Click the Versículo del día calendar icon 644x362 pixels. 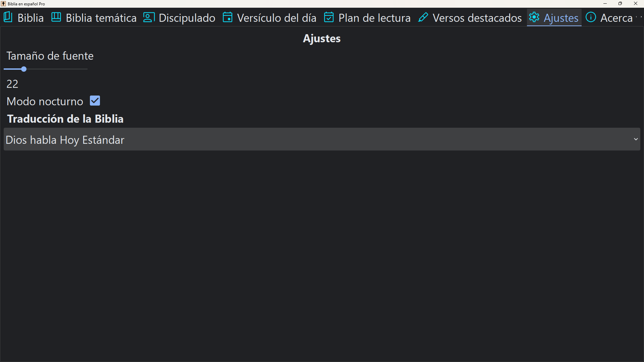point(228,17)
